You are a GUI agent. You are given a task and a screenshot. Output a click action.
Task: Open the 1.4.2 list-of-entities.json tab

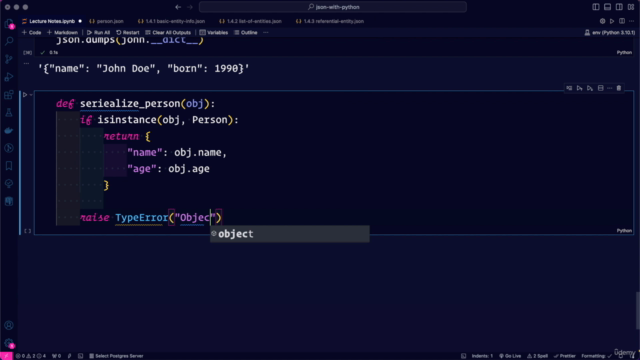[251, 21]
